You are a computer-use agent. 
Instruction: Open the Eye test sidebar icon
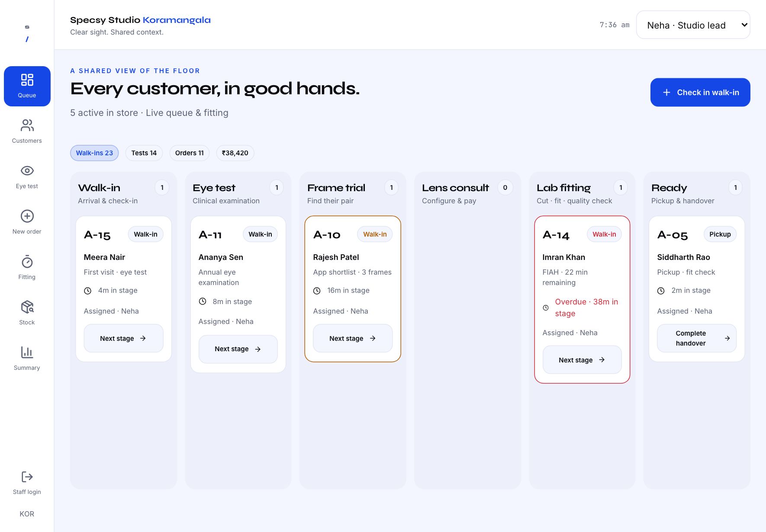click(x=27, y=171)
